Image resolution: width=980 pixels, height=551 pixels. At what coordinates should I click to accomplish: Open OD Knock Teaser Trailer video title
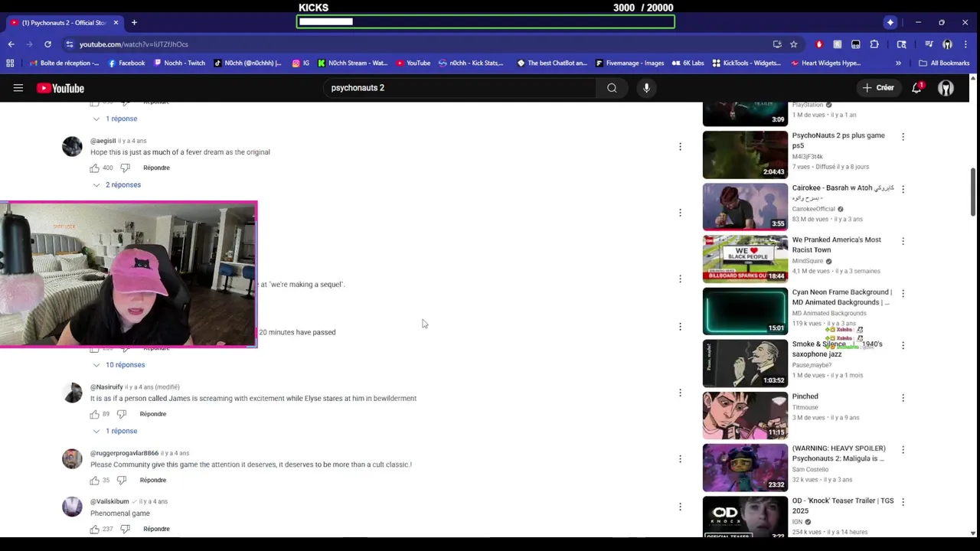coord(842,506)
